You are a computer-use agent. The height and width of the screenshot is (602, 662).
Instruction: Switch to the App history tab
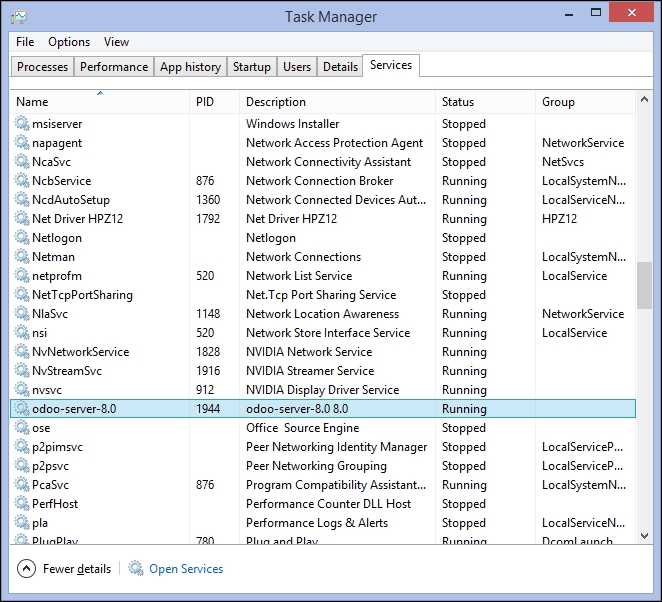(190, 67)
